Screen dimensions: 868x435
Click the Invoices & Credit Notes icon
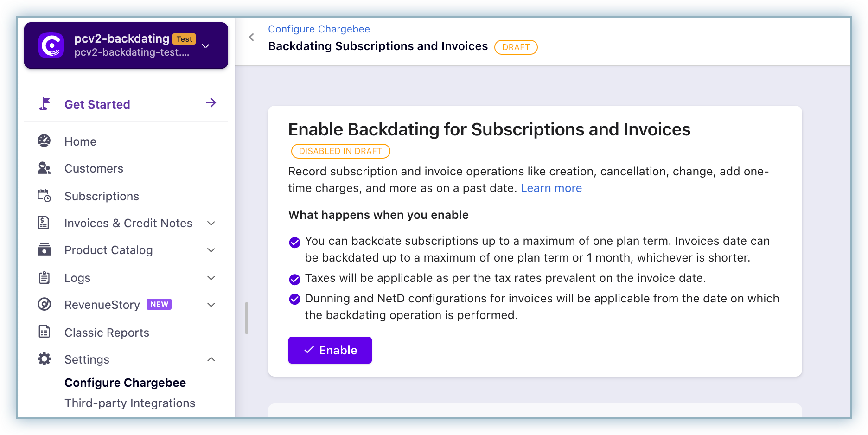coord(44,223)
